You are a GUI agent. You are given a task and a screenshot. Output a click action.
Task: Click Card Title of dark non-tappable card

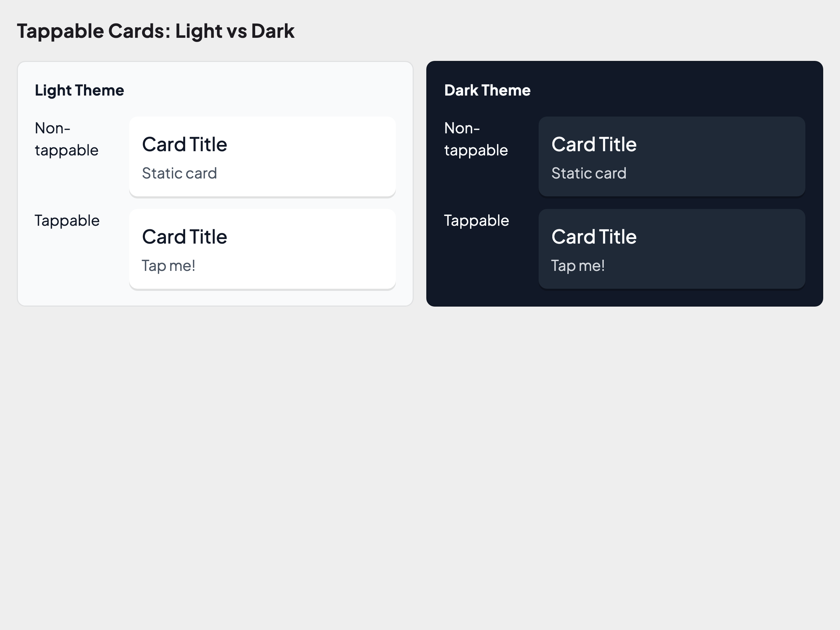[x=594, y=144]
